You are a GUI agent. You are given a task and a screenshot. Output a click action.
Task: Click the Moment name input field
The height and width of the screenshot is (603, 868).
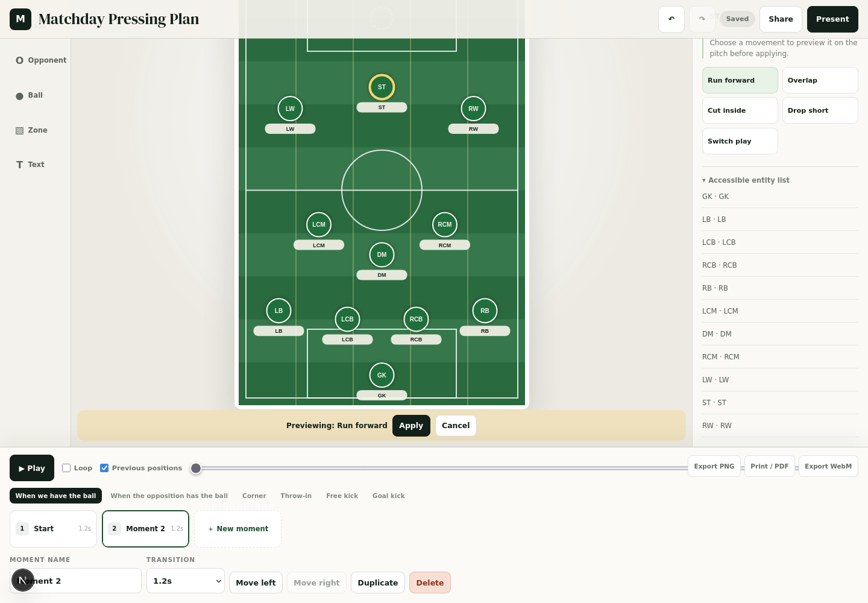pyautogui.click(x=75, y=581)
